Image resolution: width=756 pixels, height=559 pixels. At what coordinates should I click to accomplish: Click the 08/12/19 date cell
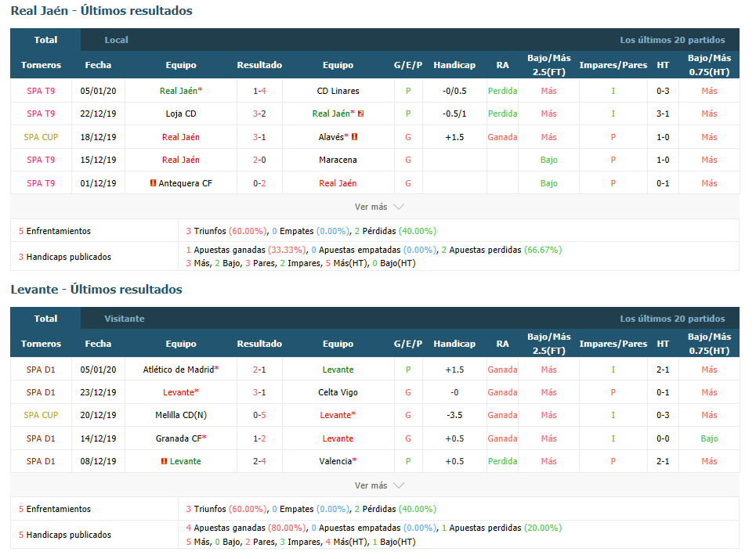[x=99, y=461]
